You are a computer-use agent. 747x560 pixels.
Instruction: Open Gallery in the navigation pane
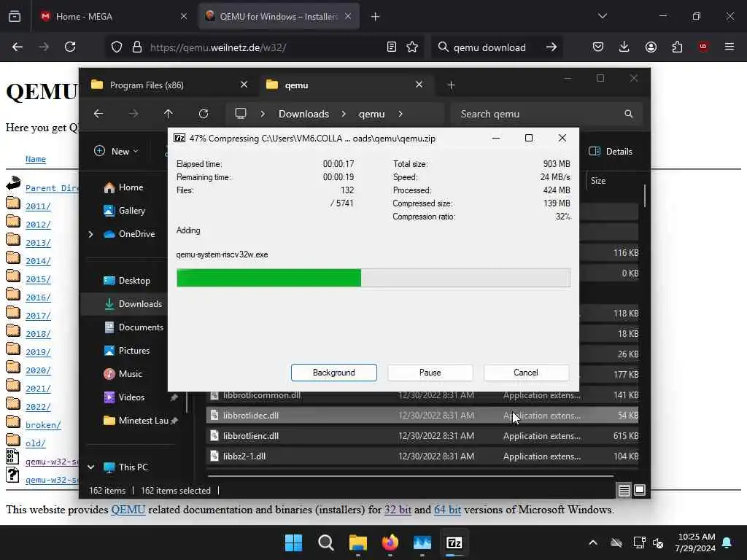click(124, 211)
